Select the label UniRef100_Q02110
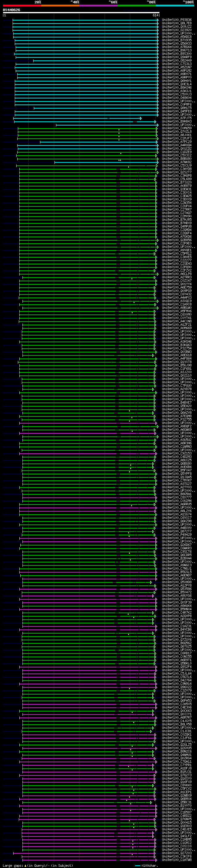The width and height of the screenshot is (197, 868). click(x=177, y=375)
